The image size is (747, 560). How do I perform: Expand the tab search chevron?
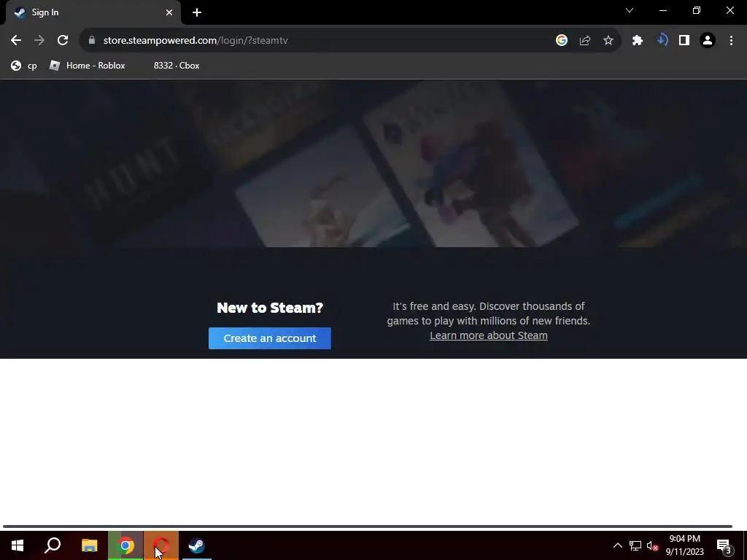tap(630, 10)
